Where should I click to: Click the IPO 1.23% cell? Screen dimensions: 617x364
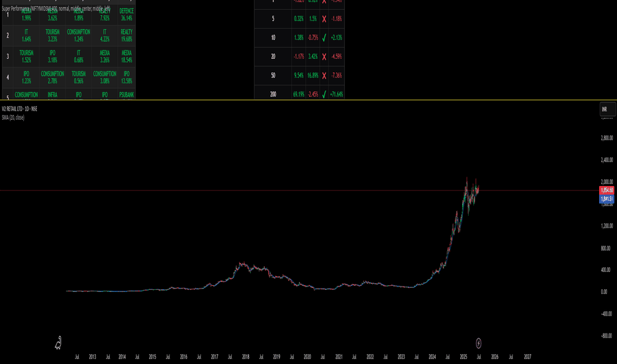(26, 77)
